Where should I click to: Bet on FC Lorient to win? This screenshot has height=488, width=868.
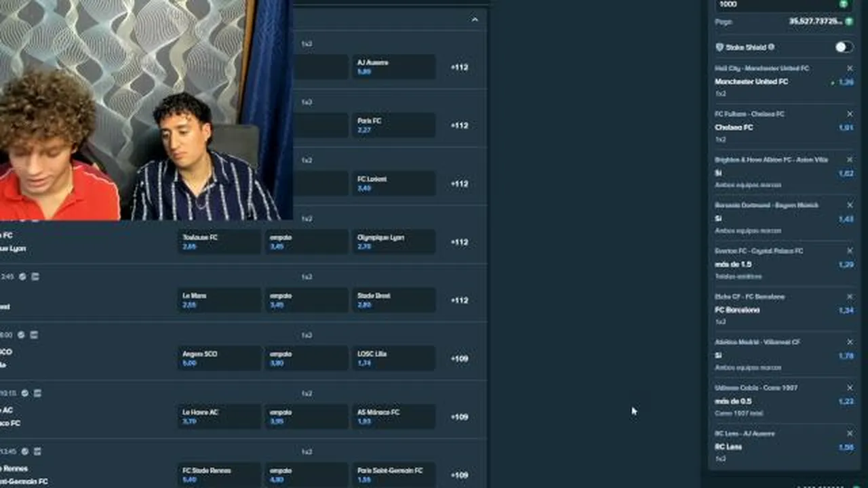(393, 183)
